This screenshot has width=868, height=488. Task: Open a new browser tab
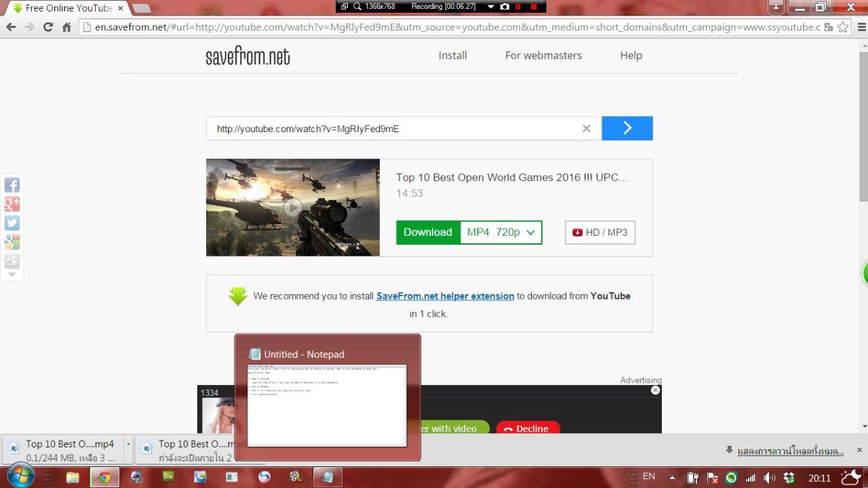[142, 8]
